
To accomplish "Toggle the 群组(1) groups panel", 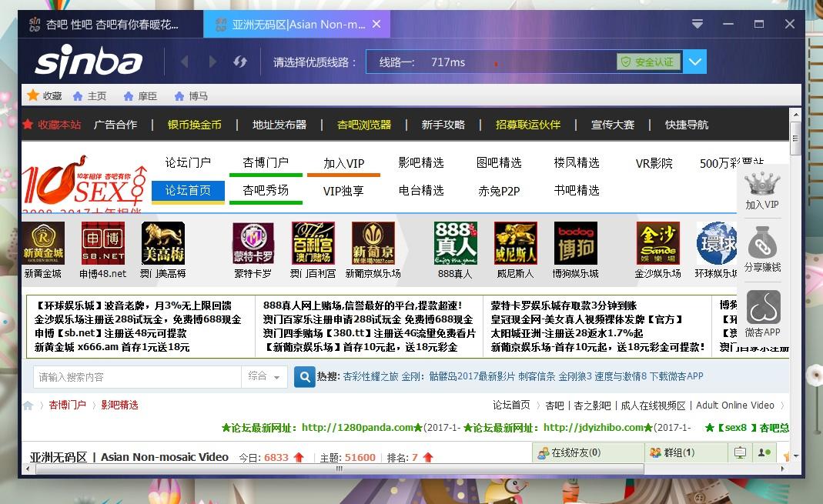I will pyautogui.click(x=684, y=454).
